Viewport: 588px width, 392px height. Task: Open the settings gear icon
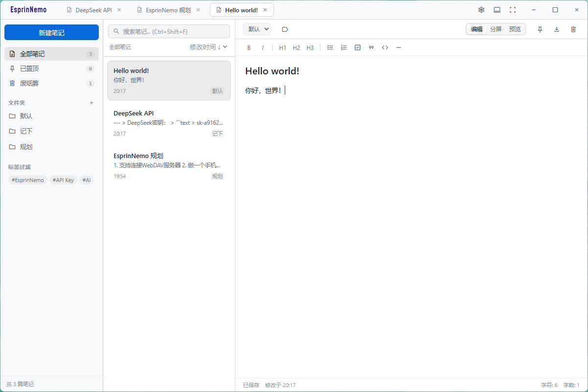pyautogui.click(x=481, y=10)
